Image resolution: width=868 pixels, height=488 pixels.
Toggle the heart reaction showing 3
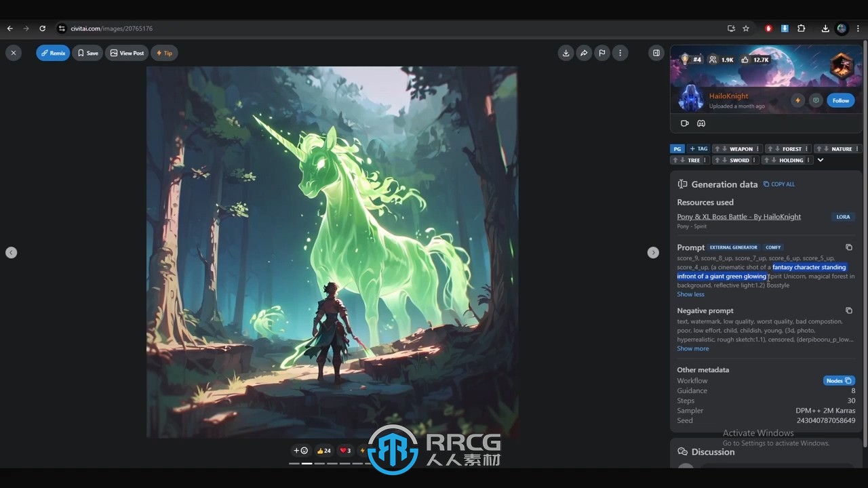345,450
